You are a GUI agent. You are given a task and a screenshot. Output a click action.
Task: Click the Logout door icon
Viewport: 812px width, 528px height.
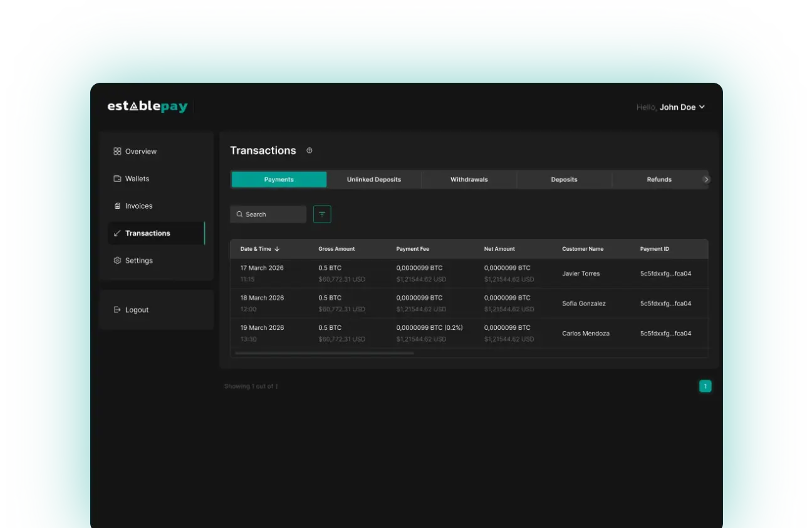[x=117, y=310]
